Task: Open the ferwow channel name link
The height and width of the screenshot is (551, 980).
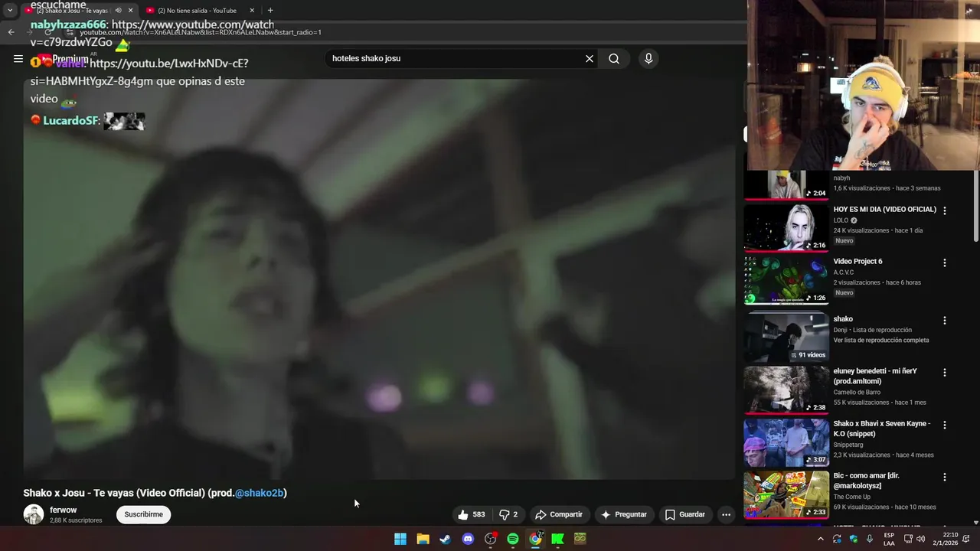Action: tap(64, 510)
